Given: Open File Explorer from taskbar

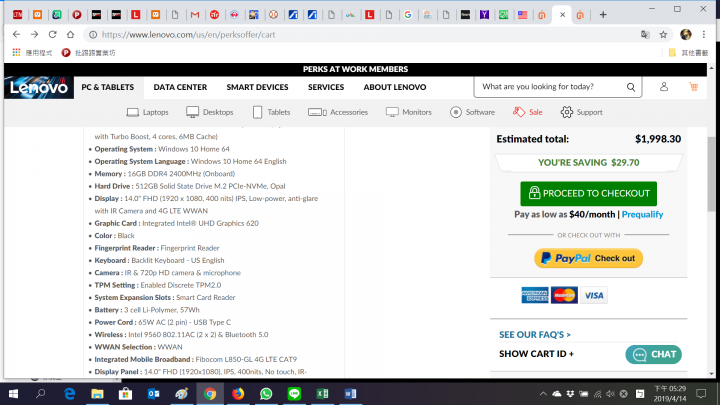Looking at the screenshot, I should 97,394.
